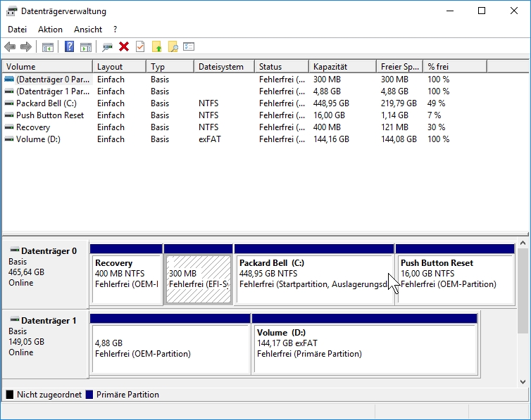Toggle the console tree pane icon
Viewport: 531px width, 420px height.
[48, 46]
